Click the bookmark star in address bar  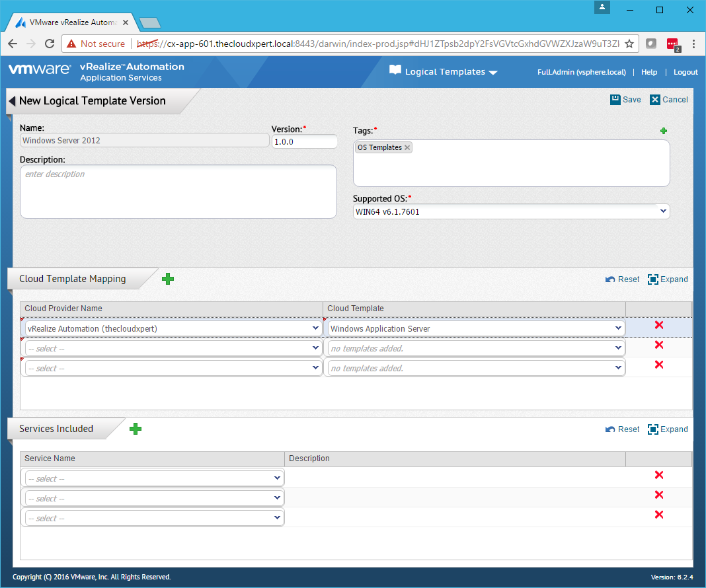[x=629, y=44]
